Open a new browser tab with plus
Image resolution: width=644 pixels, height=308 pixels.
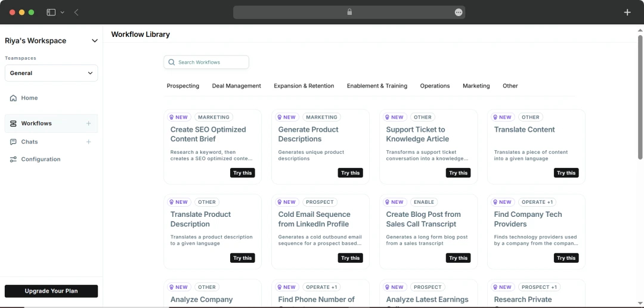click(x=627, y=13)
